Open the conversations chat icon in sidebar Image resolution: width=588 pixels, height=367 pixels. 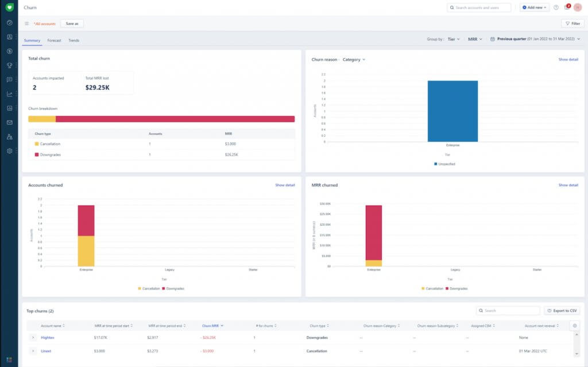(8, 80)
